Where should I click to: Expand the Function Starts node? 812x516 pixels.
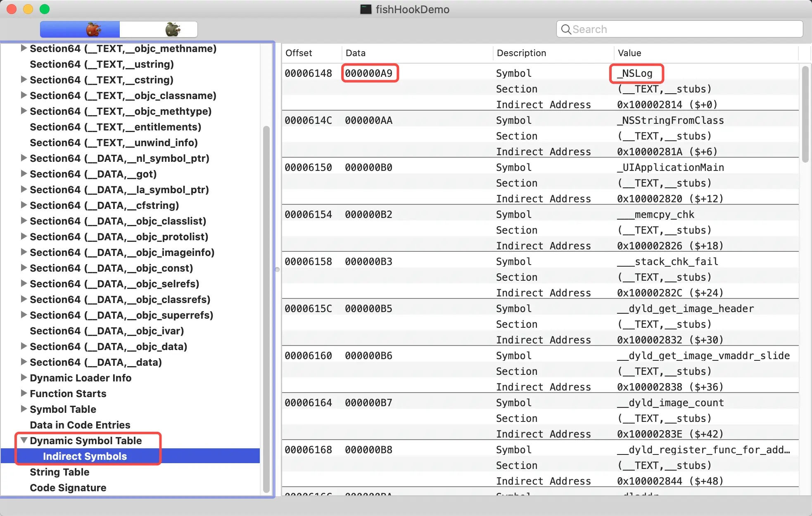24,393
